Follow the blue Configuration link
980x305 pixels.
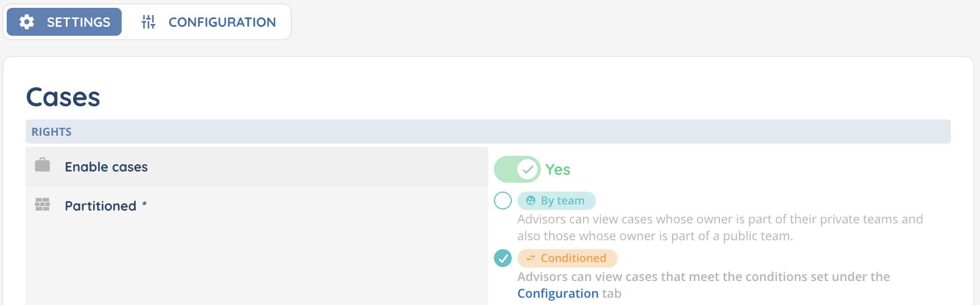[x=558, y=293]
